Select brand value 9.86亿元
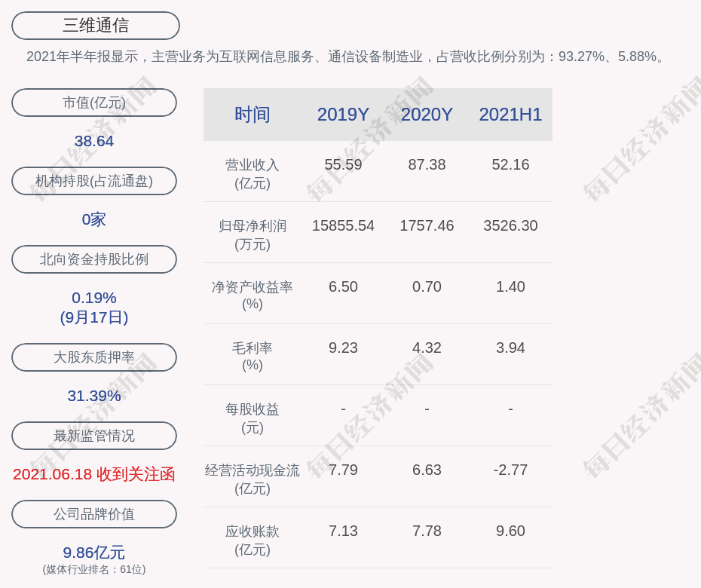 coord(94,553)
